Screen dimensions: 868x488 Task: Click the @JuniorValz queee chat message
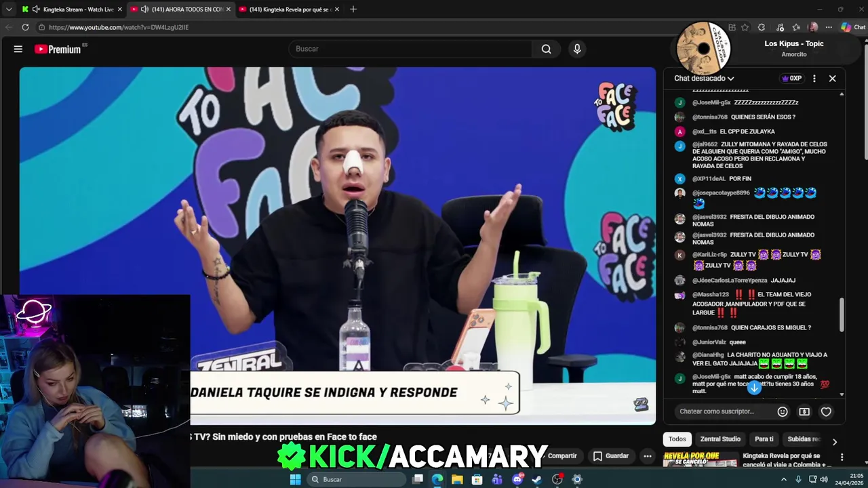[x=719, y=342]
